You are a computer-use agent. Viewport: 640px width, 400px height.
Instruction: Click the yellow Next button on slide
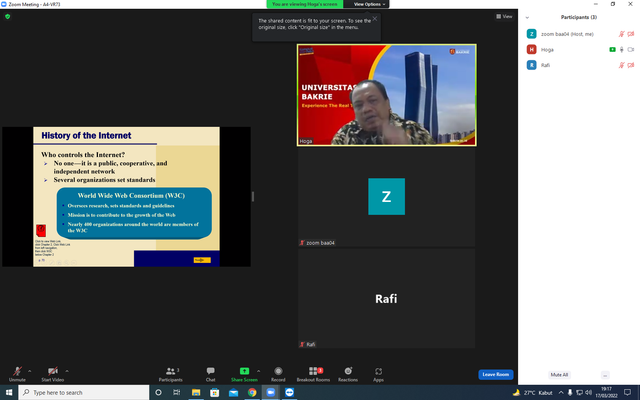(202, 260)
